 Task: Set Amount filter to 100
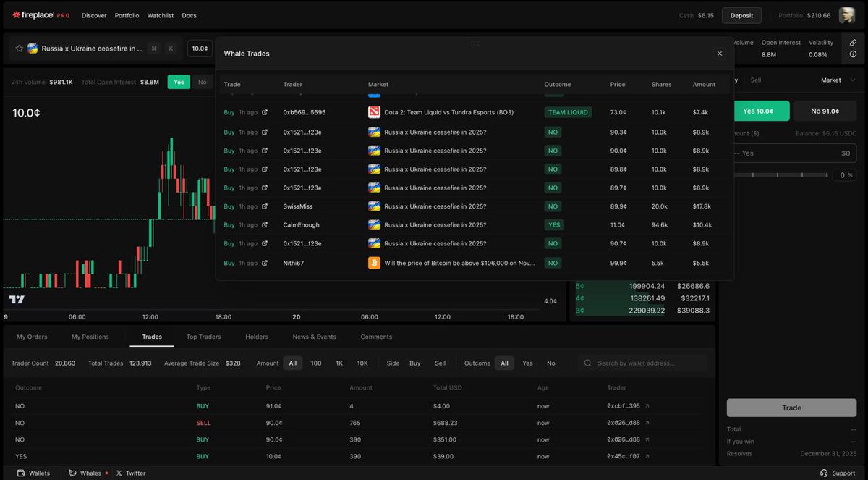pyautogui.click(x=316, y=363)
